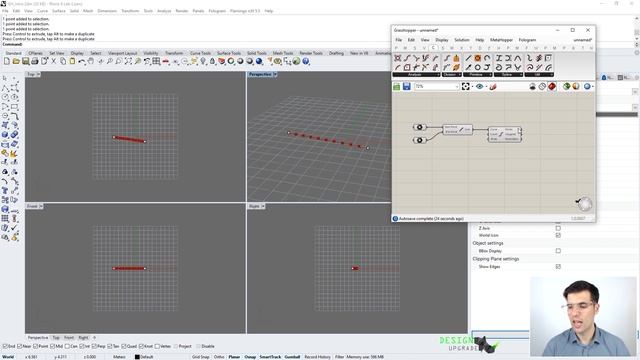Select the Top viewport tab at bottom
The height and width of the screenshot is (360, 640).
coord(56,338)
